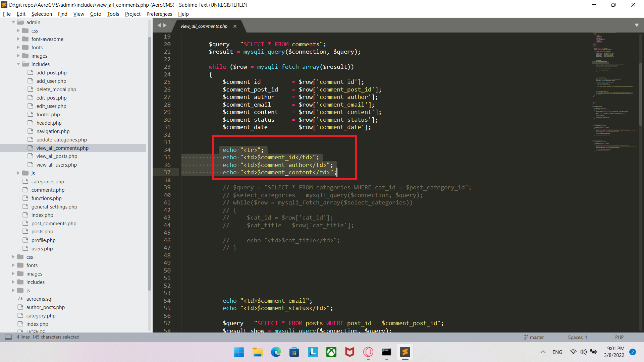Open the Opera browser taskbar icon
Viewport: 644px width, 362px height.
click(368, 352)
